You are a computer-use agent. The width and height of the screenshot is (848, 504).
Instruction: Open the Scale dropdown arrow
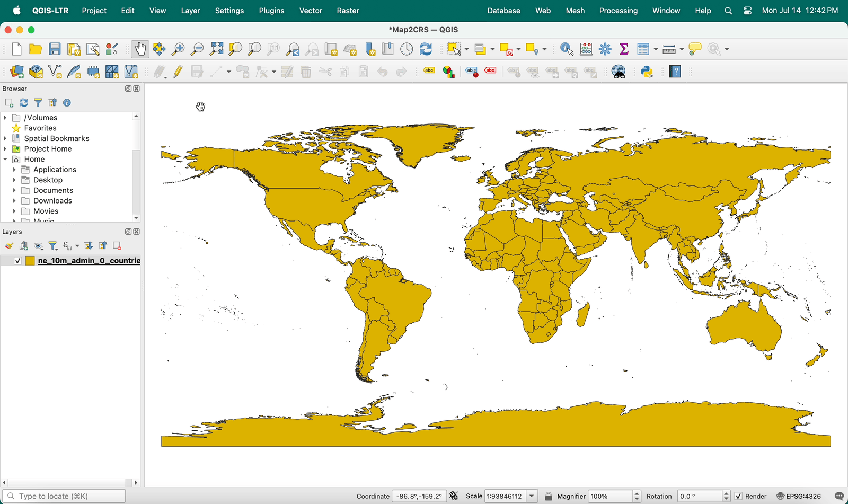click(x=532, y=497)
